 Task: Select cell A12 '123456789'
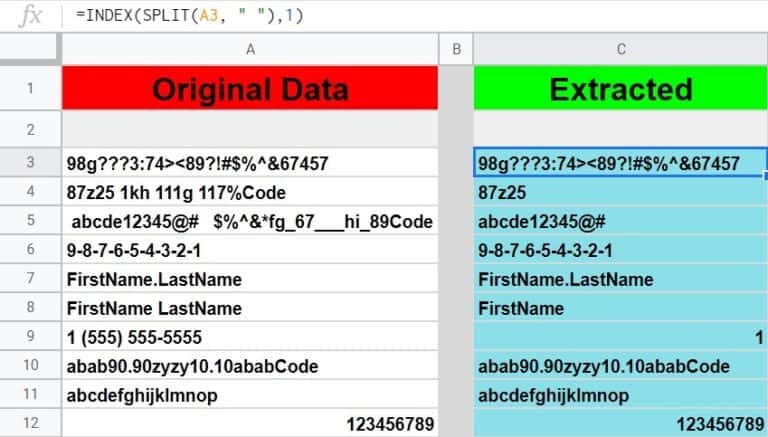[x=250, y=423]
